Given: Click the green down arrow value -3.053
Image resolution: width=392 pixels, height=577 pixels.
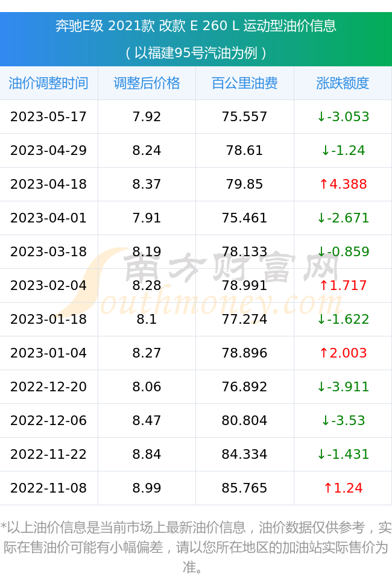Looking at the screenshot, I should click(x=343, y=116).
